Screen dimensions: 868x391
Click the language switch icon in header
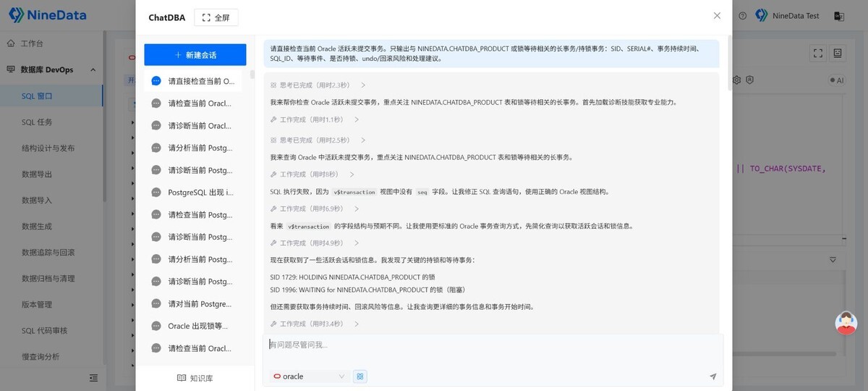pos(840,15)
